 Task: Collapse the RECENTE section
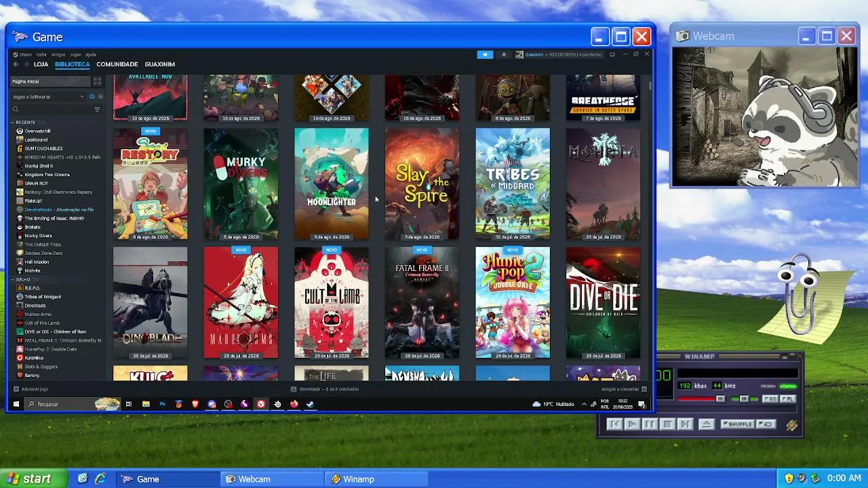click(27, 123)
